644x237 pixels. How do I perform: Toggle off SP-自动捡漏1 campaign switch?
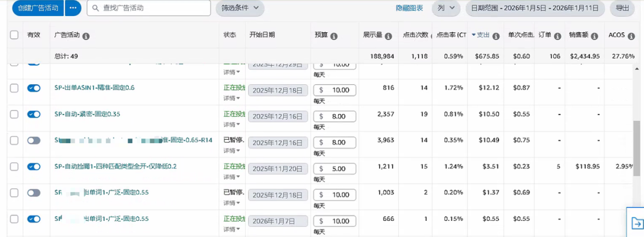(x=33, y=167)
